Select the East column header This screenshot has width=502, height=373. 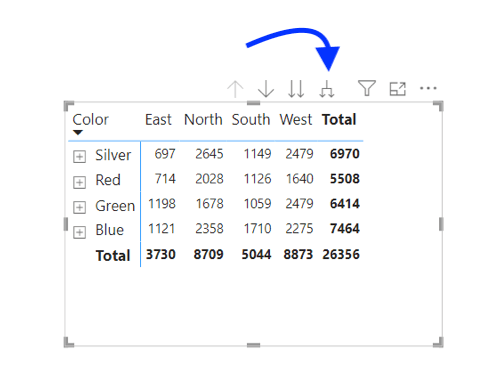tap(158, 119)
